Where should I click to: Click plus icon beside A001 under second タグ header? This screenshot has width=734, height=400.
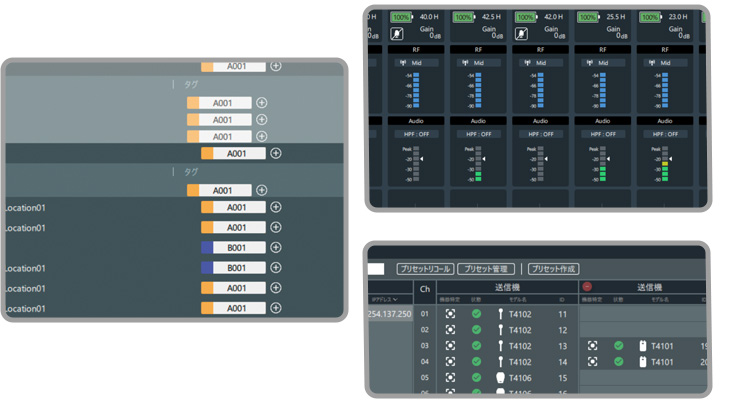(262, 190)
